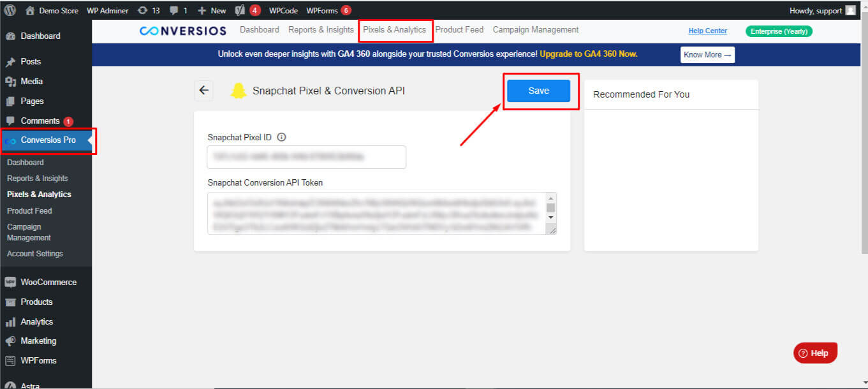Open the red Help chat button
Image resolution: width=868 pixels, height=389 pixels.
pyautogui.click(x=815, y=353)
